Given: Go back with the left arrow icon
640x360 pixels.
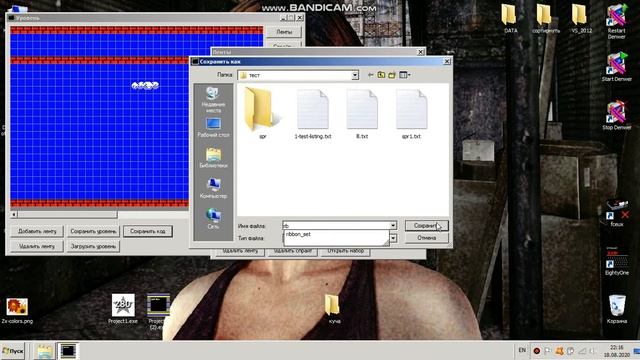Looking at the screenshot, I should [x=370, y=75].
